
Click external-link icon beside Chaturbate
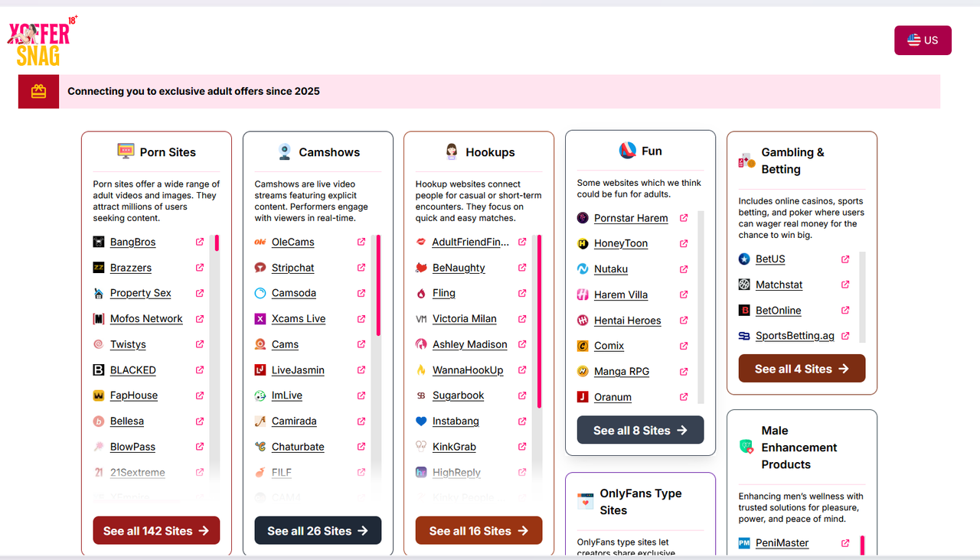click(x=361, y=447)
